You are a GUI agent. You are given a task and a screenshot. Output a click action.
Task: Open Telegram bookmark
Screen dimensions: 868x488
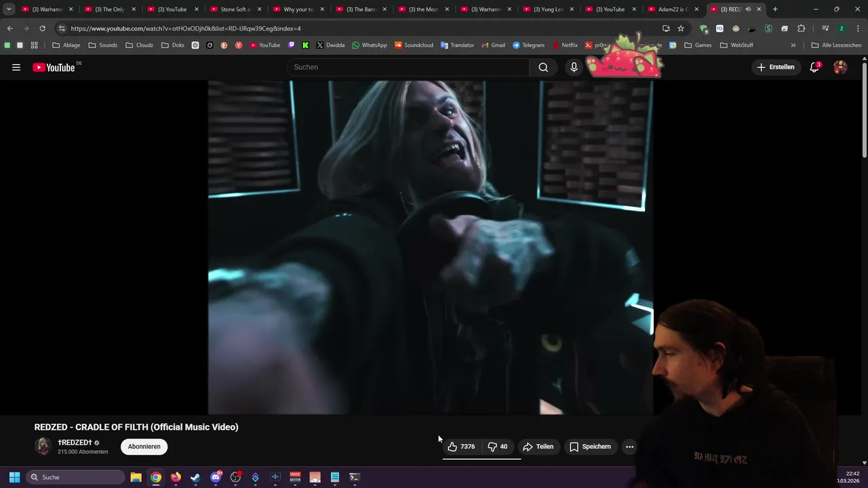528,45
